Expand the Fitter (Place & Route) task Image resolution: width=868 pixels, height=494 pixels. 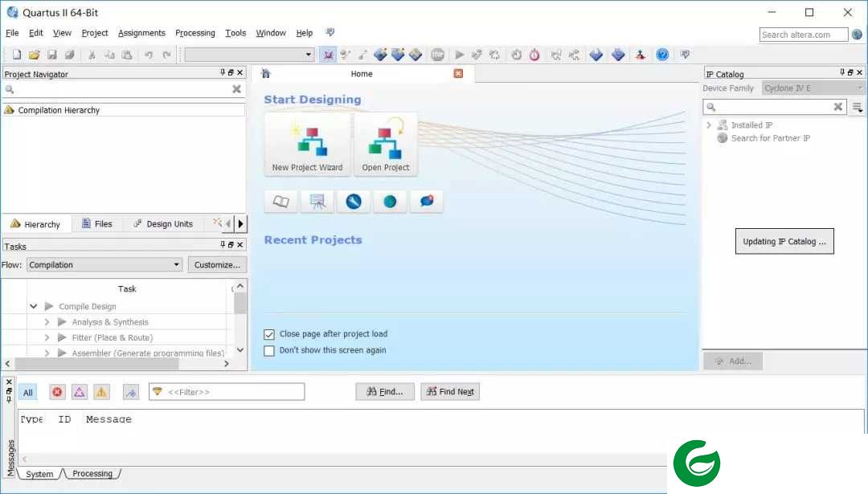[x=47, y=337]
